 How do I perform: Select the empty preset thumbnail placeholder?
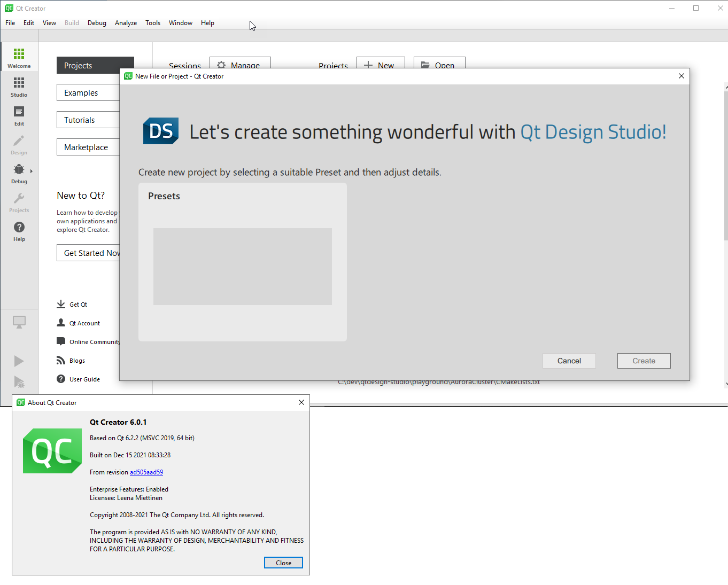242,266
